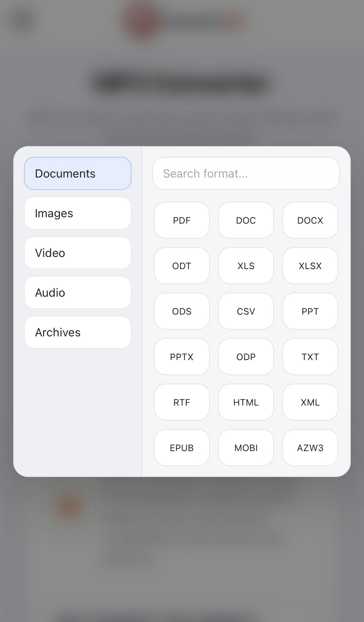Choose the PPT format

310,311
